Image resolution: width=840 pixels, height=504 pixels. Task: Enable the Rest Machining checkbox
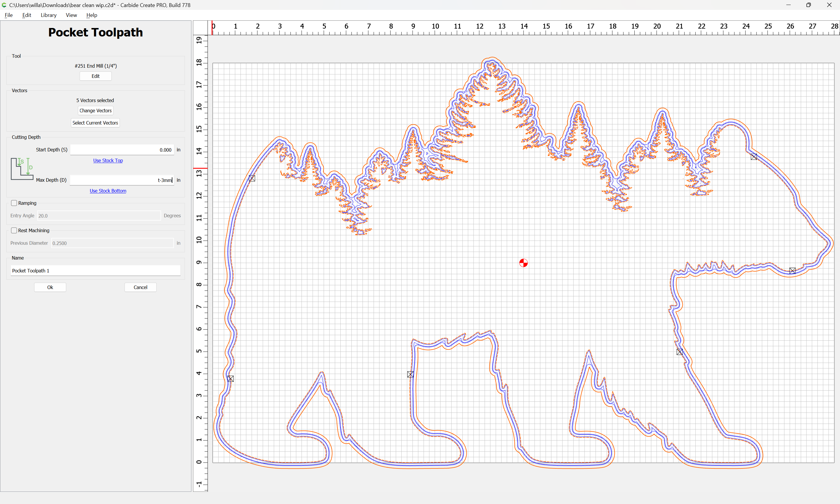[x=14, y=230]
